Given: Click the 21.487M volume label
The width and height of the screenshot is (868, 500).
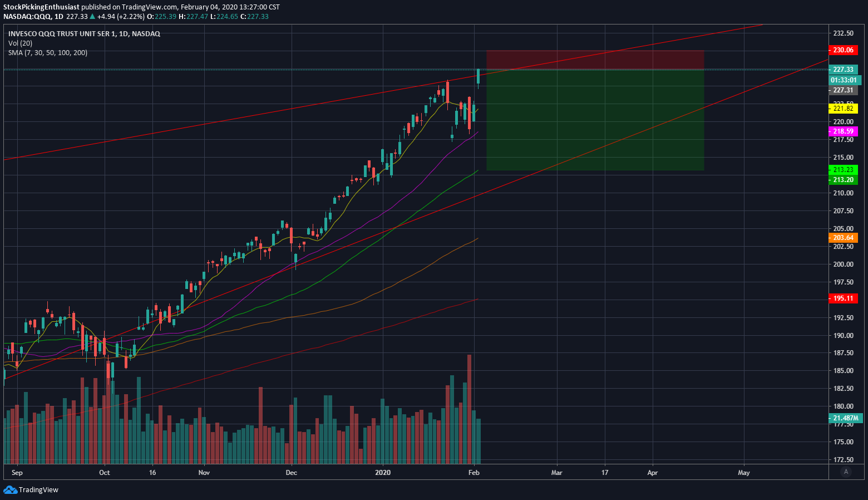Looking at the screenshot, I should [845, 418].
